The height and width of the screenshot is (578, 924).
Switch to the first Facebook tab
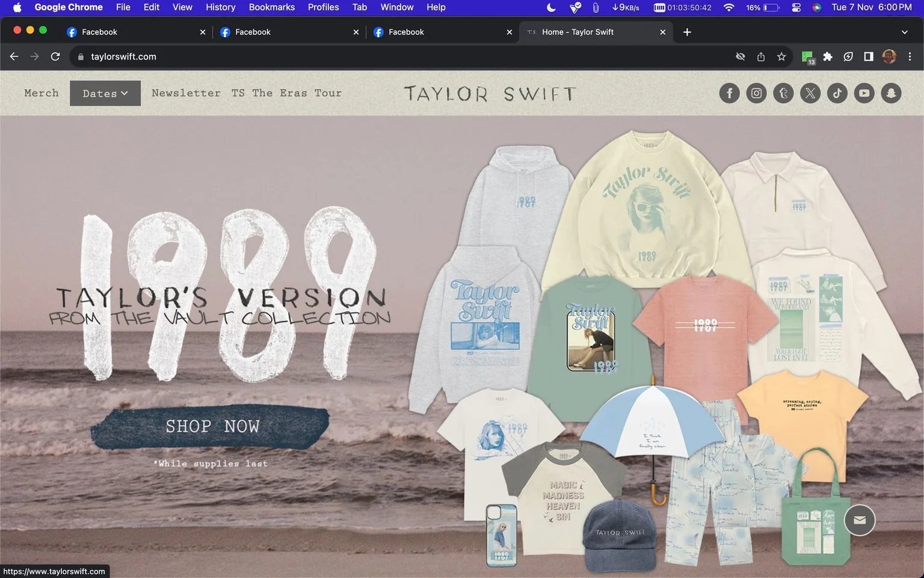pos(135,32)
